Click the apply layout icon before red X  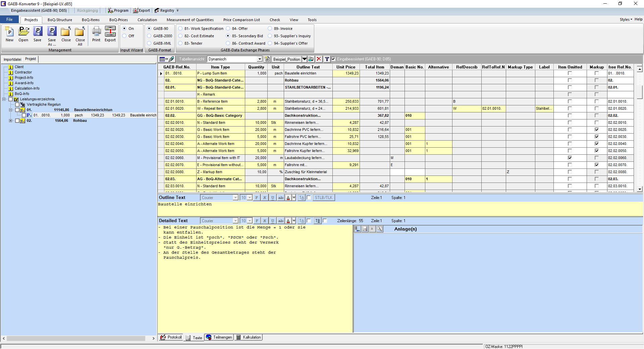311,59
